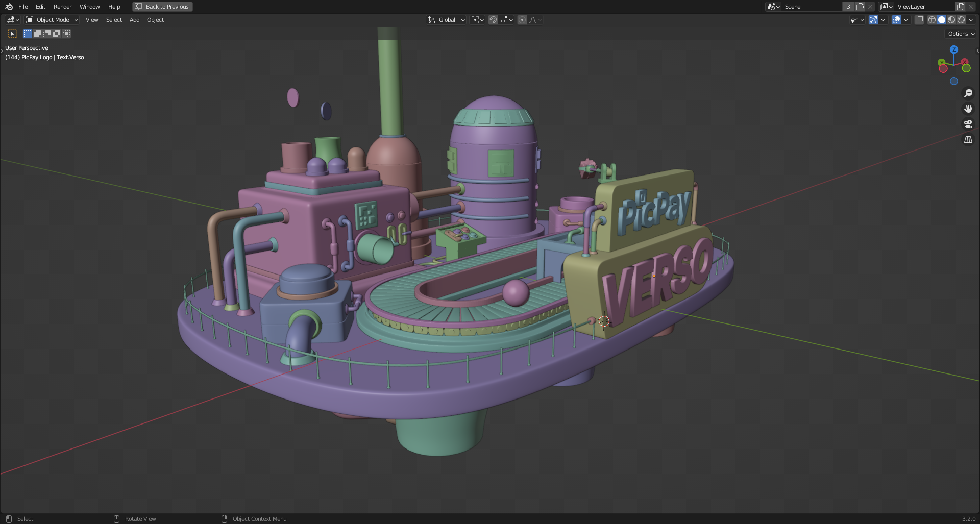Click the remove view layer X icon
Image resolution: width=980 pixels, height=524 pixels.
coord(971,7)
